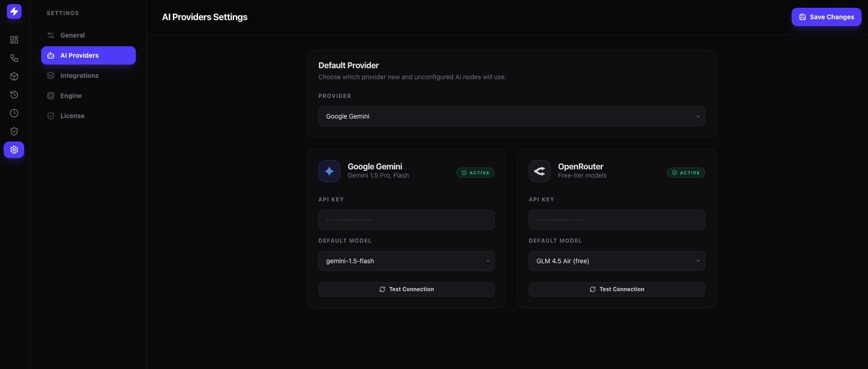Click the SETTINGS sidebar header
The height and width of the screenshot is (369, 868).
point(63,13)
